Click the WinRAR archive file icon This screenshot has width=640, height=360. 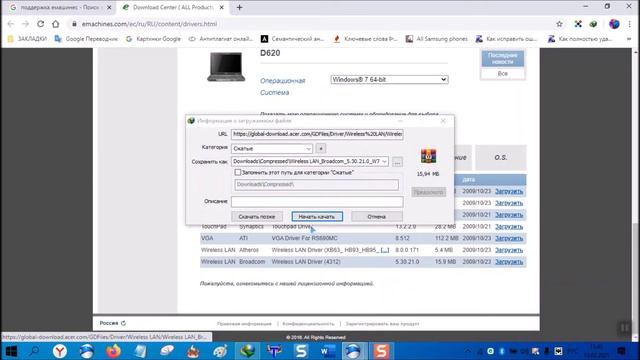point(428,156)
